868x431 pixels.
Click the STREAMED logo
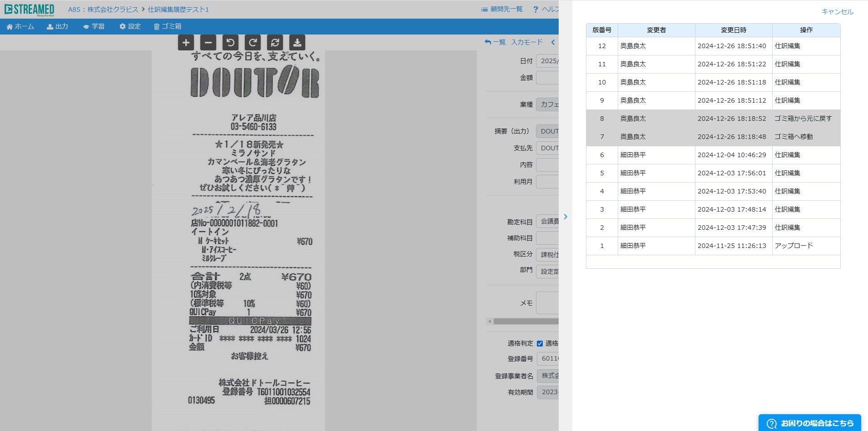[x=29, y=9]
